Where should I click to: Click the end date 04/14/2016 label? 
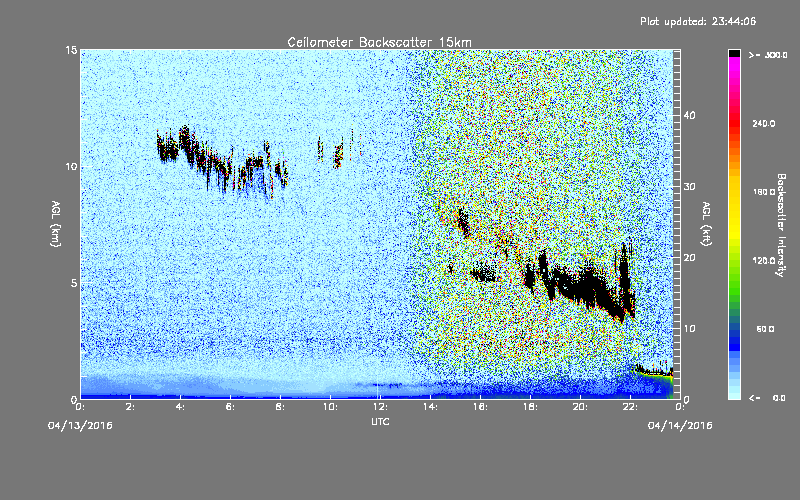[x=680, y=426]
